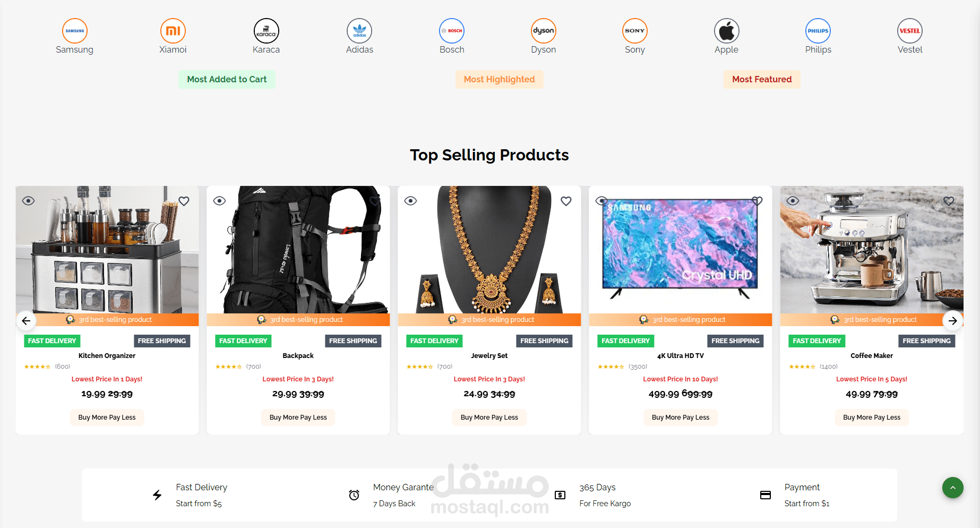Viewport: 980px width, 528px height.
Task: Open the Coffee Maker product image
Action: (x=872, y=250)
